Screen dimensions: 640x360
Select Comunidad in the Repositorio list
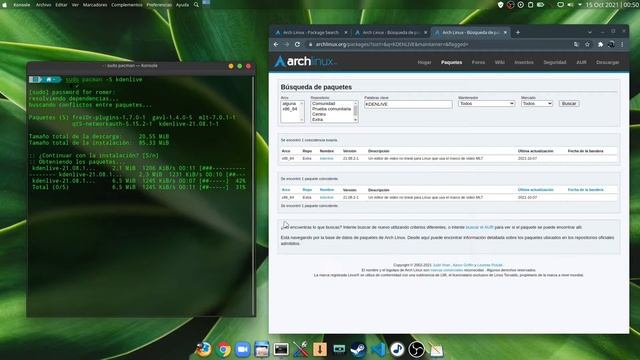click(323, 104)
